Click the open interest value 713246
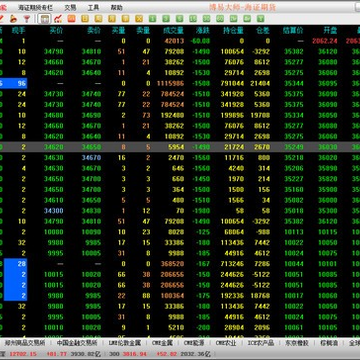360x360 pixels. pos(232,264)
